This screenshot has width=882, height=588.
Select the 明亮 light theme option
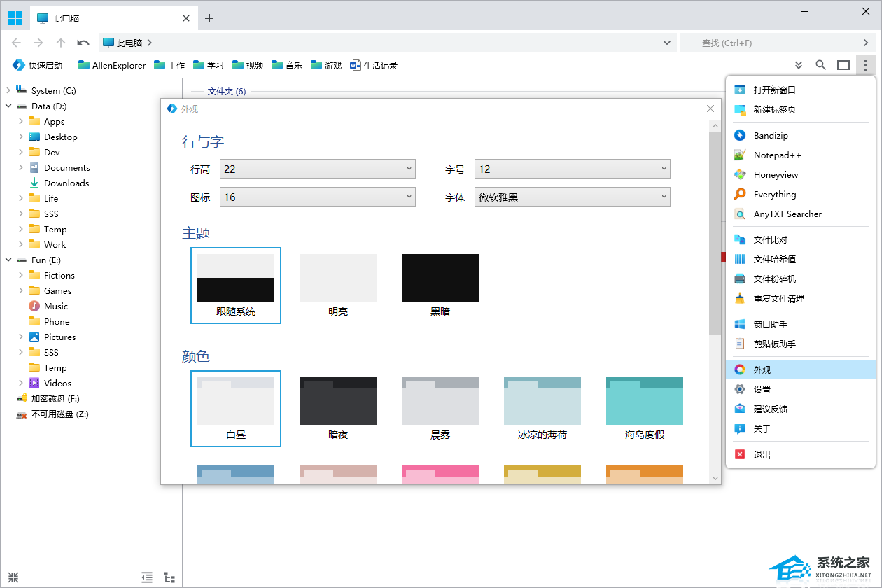338,285
